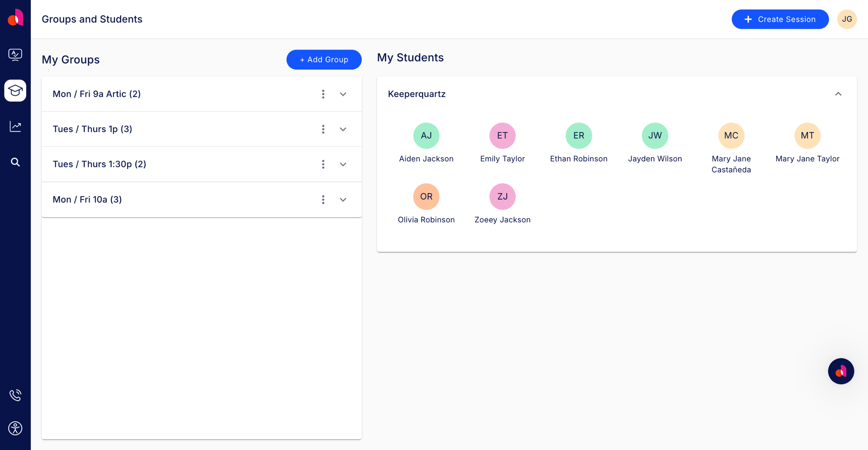Open the three-dot menu for Mon / Fri 9a Artic
The height and width of the screenshot is (450, 868).
(x=323, y=94)
